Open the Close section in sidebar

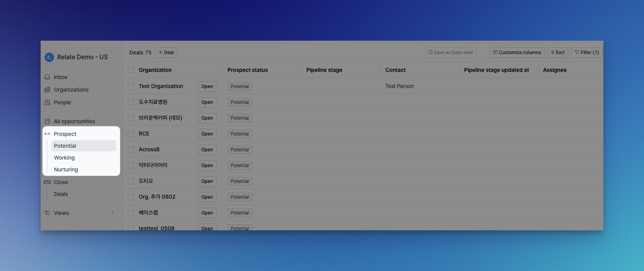click(61, 182)
